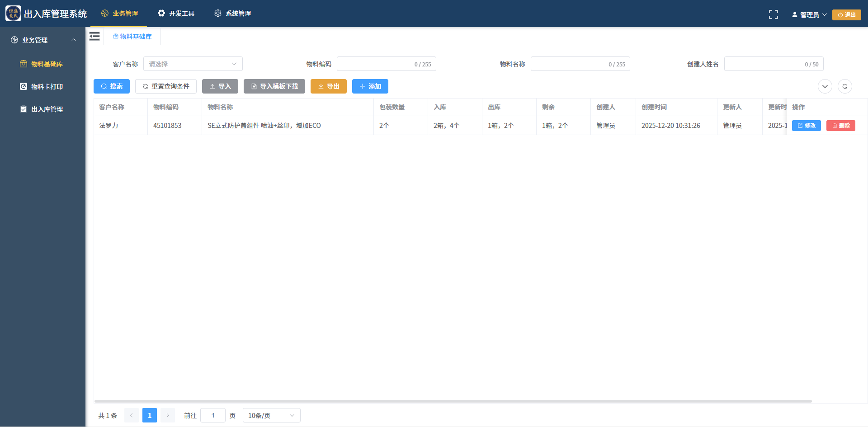
Task: Click the trash icon on the 删除 button
Action: coord(833,126)
